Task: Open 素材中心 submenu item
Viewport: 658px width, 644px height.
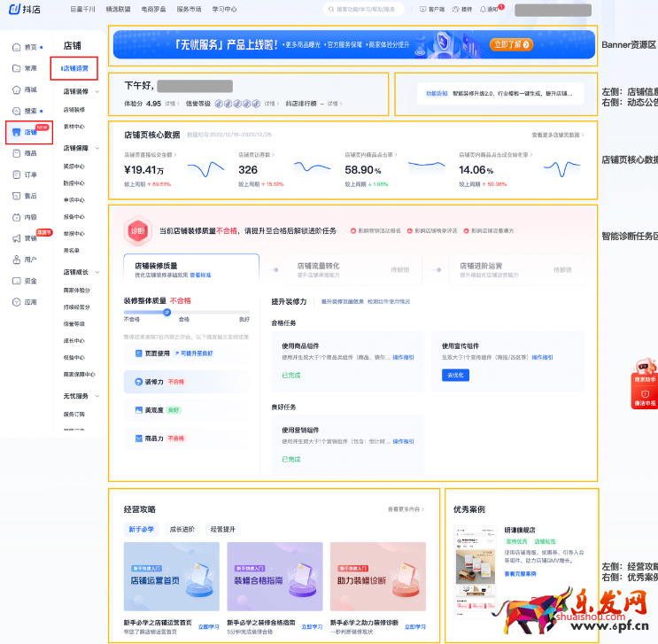Action: click(x=74, y=127)
